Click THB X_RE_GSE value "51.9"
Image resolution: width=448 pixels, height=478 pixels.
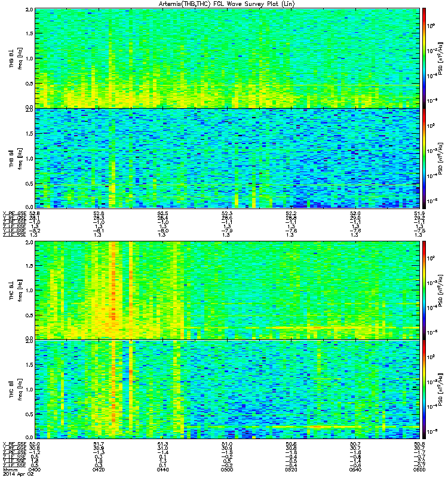click(419, 213)
